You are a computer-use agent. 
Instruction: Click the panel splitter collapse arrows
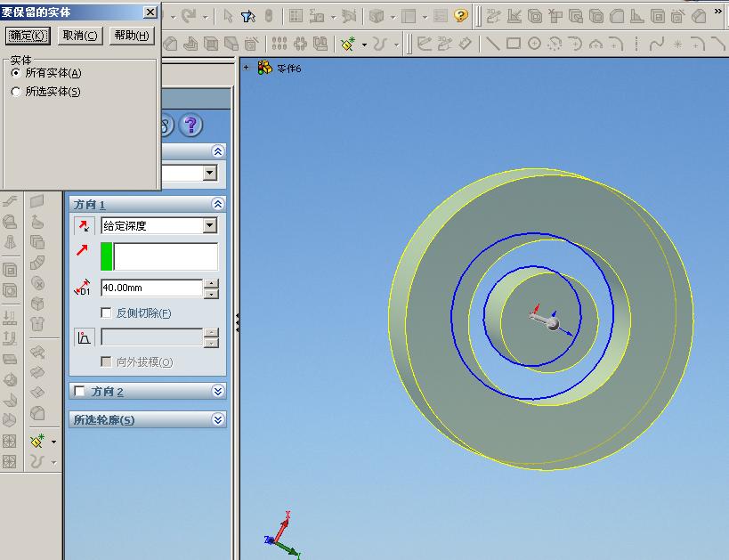pyautogui.click(x=237, y=322)
